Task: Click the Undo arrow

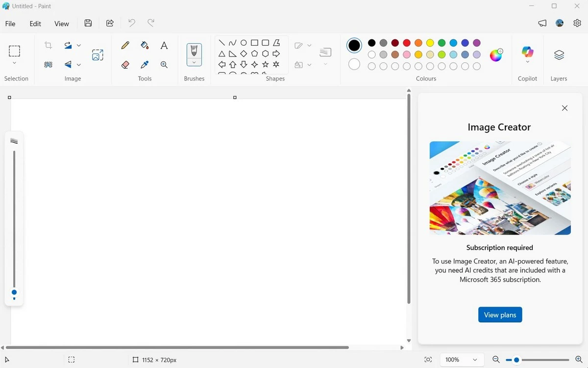Action: (131, 23)
